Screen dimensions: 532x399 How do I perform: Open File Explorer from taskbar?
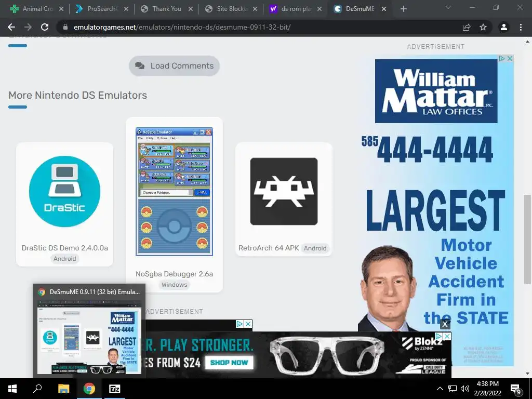tap(63, 389)
